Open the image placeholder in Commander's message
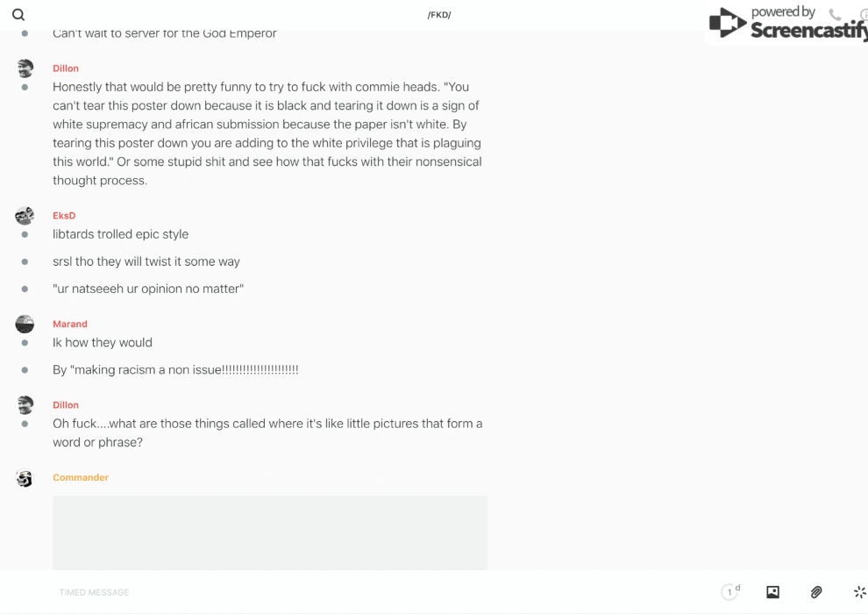 click(x=270, y=532)
